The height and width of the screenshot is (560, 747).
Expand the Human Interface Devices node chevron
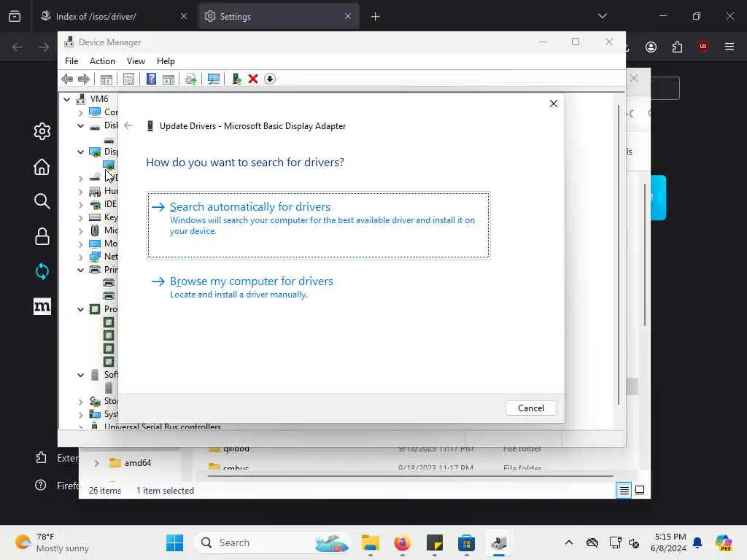click(80, 192)
